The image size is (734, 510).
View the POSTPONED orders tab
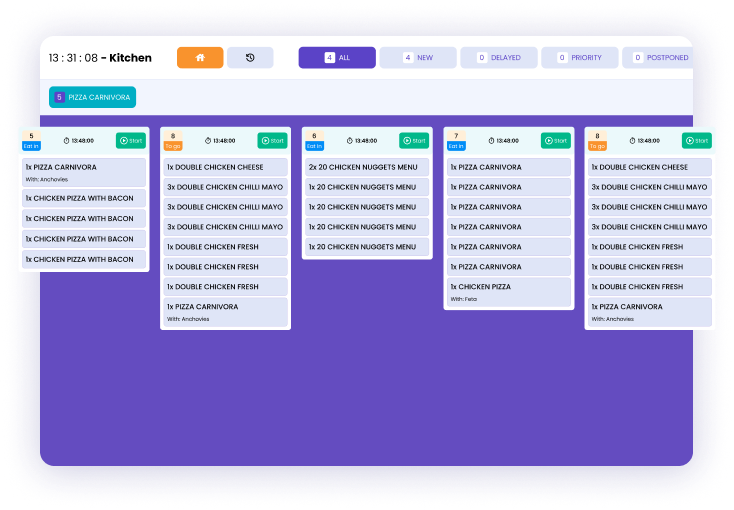(660, 58)
